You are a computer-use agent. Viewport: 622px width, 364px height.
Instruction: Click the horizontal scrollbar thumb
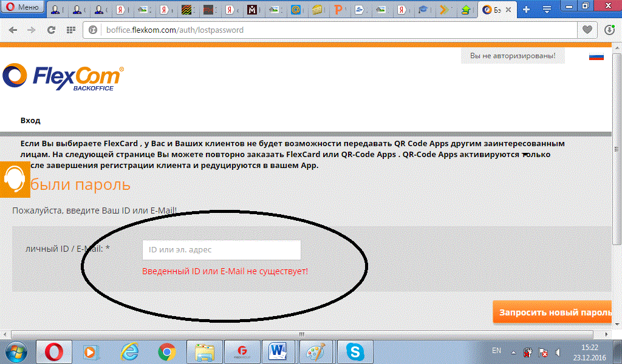pyautogui.click(x=302, y=334)
